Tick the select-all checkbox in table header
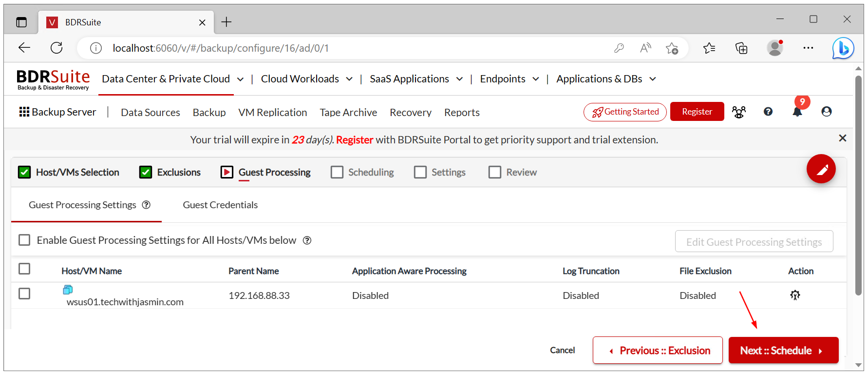868x374 pixels. [x=24, y=269]
